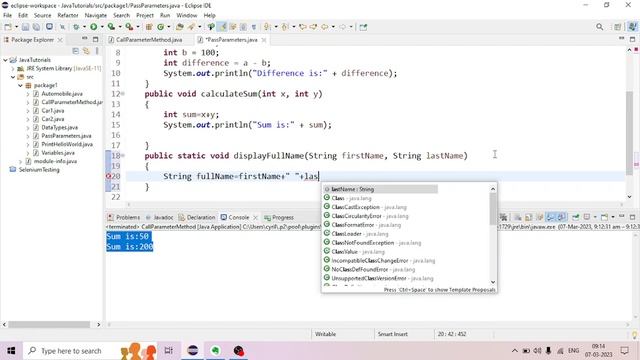This screenshot has width=640, height=360.
Task: Click the New Java Package icon
Action: point(149,27)
